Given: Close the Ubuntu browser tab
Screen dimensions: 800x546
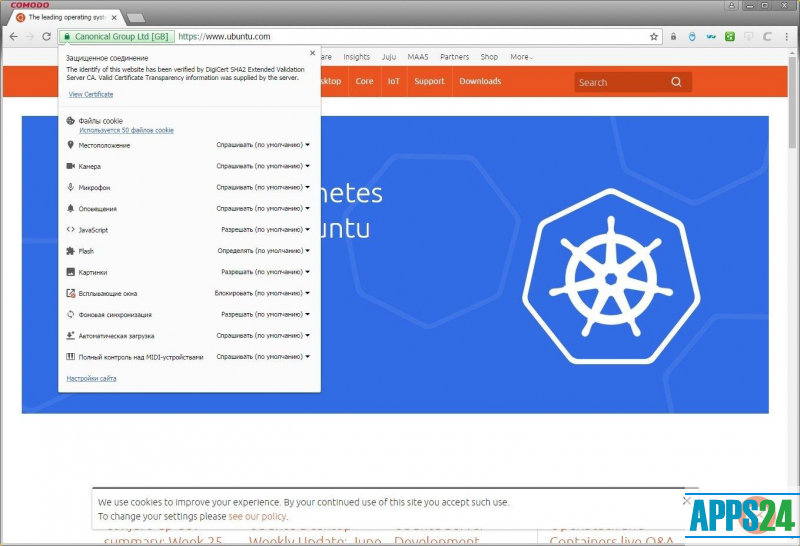Looking at the screenshot, I should 114,17.
